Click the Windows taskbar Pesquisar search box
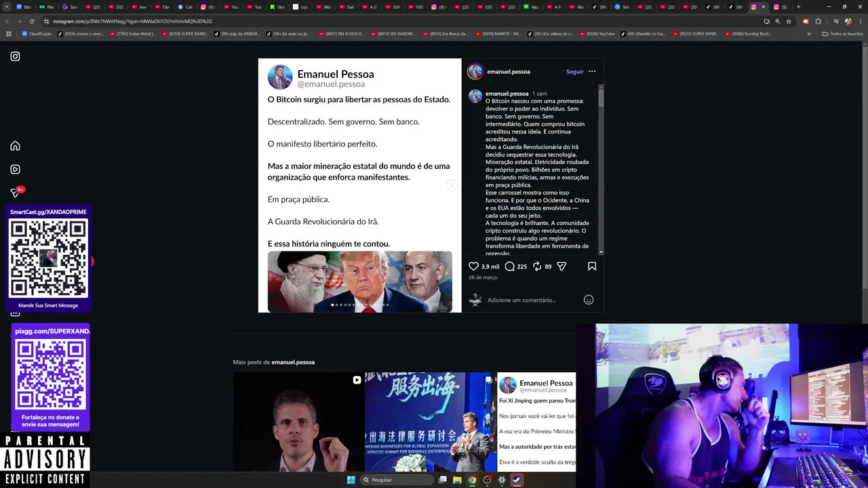868x488 pixels. click(x=397, y=480)
